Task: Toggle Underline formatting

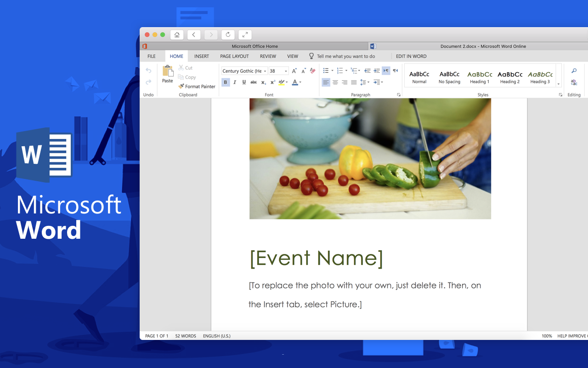Action: pyautogui.click(x=244, y=82)
